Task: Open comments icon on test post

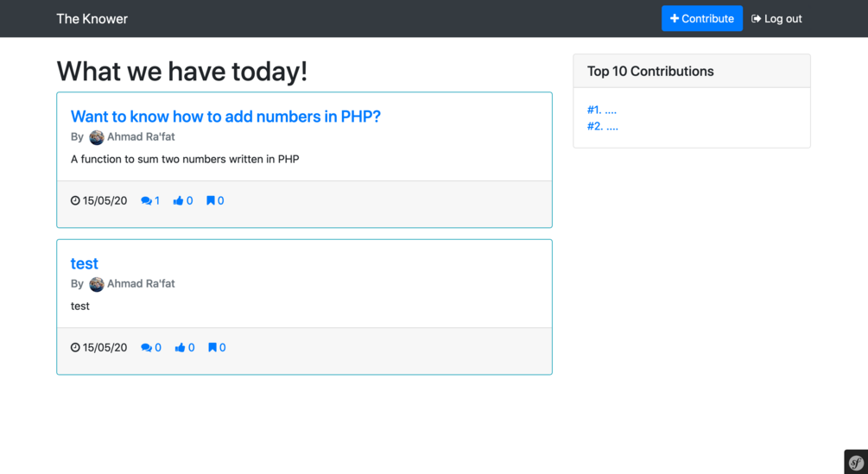Action: [x=146, y=348]
